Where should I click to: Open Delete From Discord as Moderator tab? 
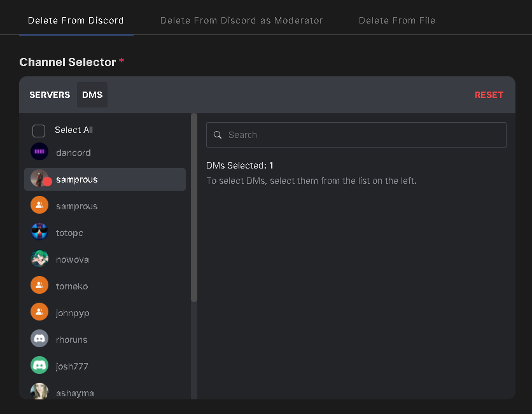pos(241,21)
